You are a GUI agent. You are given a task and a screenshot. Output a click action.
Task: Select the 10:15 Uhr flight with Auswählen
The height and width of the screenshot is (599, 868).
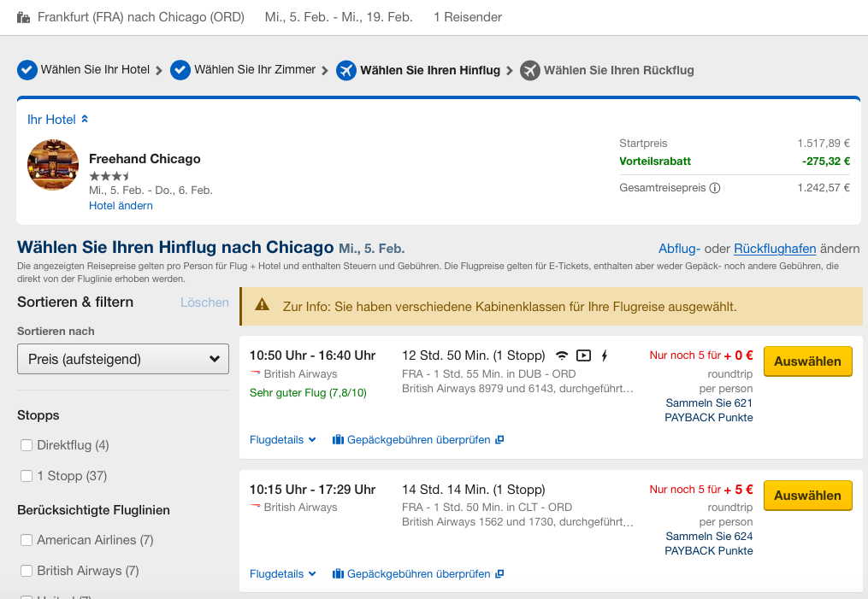point(807,496)
